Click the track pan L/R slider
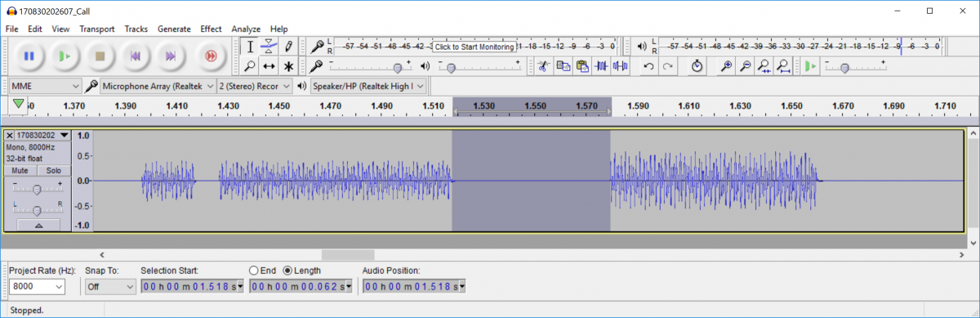Image resolution: width=980 pixels, height=318 pixels. (37, 208)
